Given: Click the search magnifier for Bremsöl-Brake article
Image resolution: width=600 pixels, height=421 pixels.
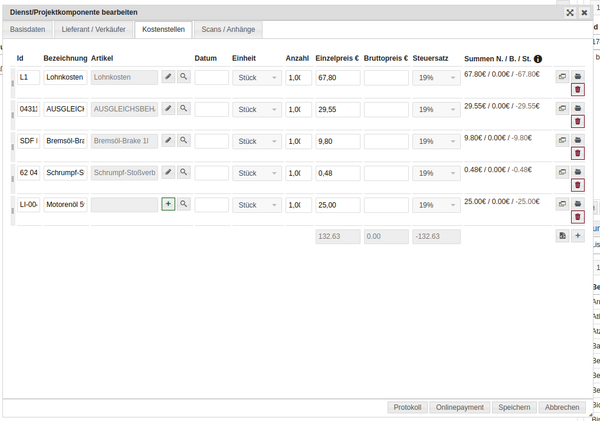Looking at the screenshot, I should point(184,141).
